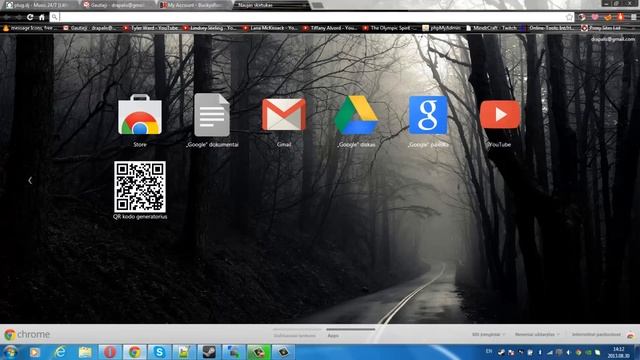
Task: Open the Lana McKissack bookmark
Action: [x=271, y=28]
